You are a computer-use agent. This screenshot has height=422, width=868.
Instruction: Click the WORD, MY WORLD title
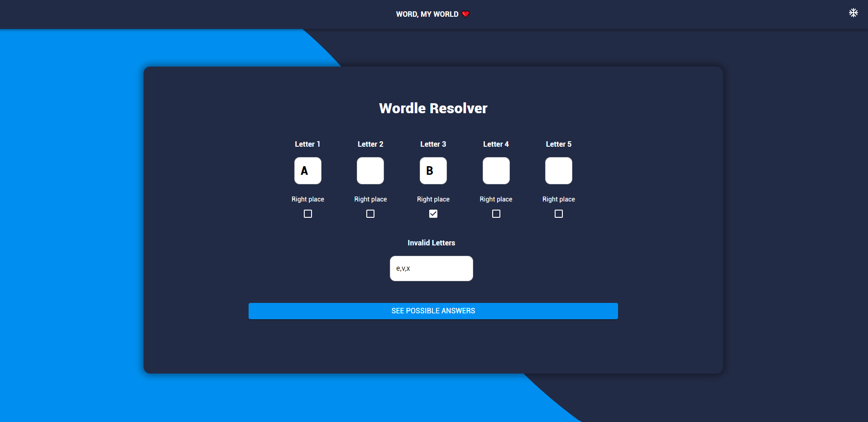tap(427, 14)
